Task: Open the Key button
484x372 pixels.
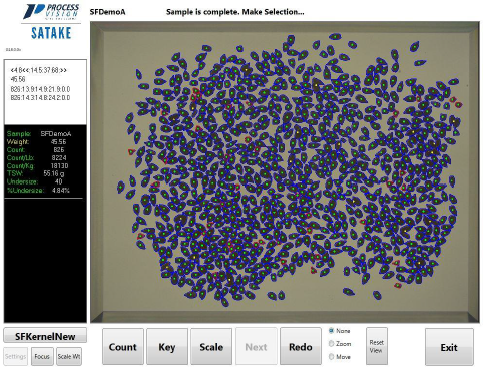Action: [x=167, y=347]
